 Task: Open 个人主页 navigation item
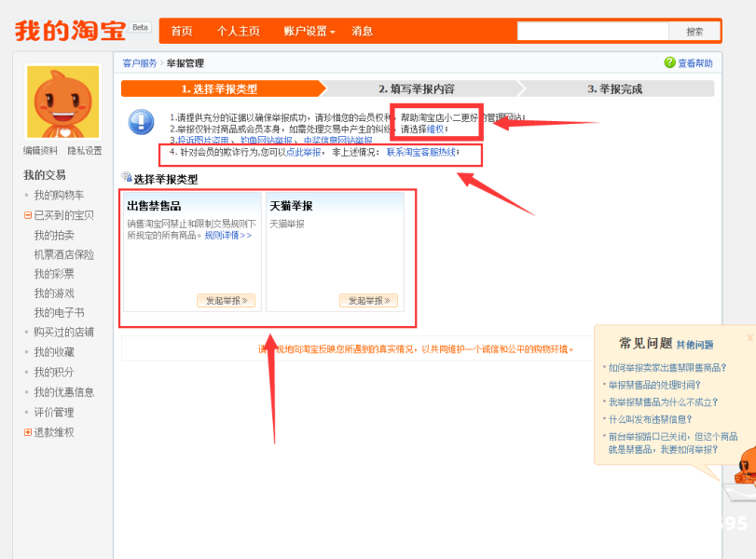(x=239, y=32)
